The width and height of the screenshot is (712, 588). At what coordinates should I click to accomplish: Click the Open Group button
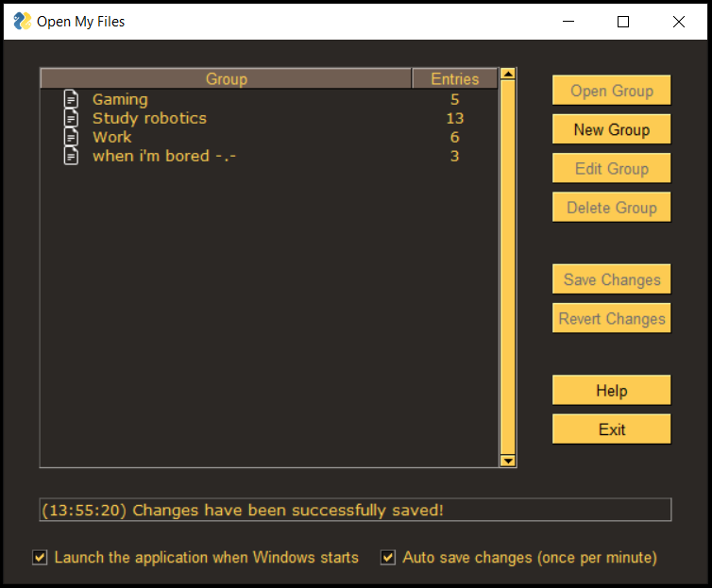(x=611, y=91)
